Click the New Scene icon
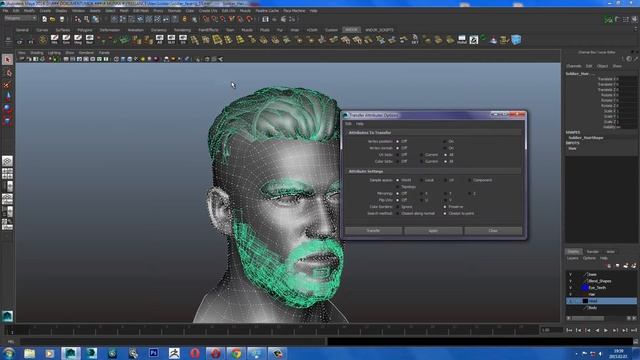The height and width of the screenshot is (360, 640). [x=44, y=19]
